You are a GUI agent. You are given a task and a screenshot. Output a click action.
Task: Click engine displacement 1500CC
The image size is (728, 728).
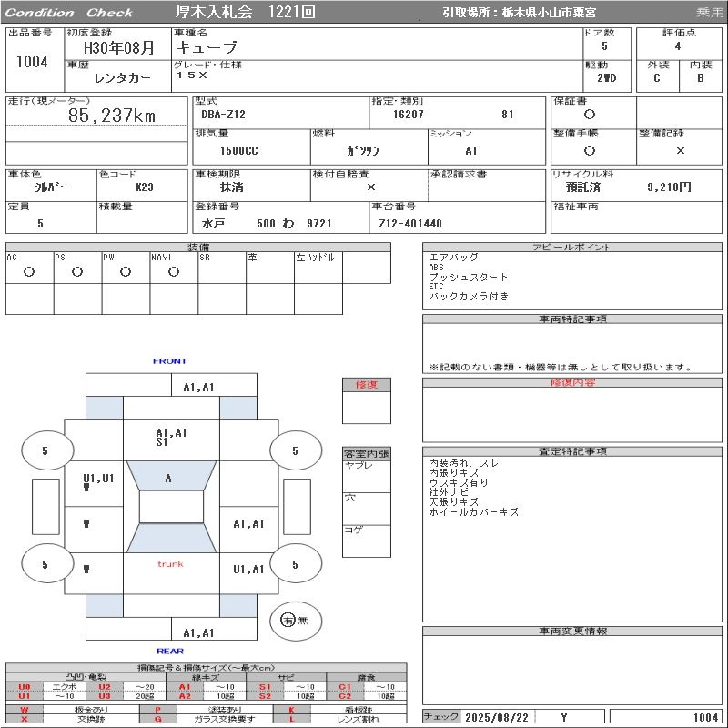(x=239, y=150)
